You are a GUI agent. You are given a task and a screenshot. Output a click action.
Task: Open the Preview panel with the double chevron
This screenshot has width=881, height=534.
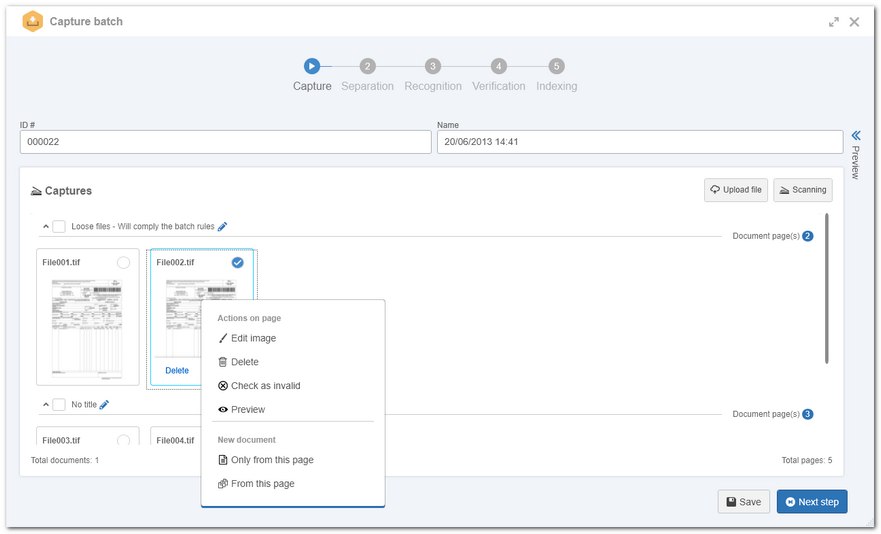coord(856,135)
